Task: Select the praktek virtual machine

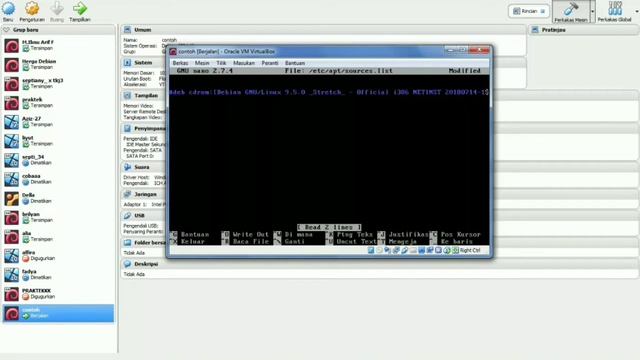Action: tap(58, 103)
